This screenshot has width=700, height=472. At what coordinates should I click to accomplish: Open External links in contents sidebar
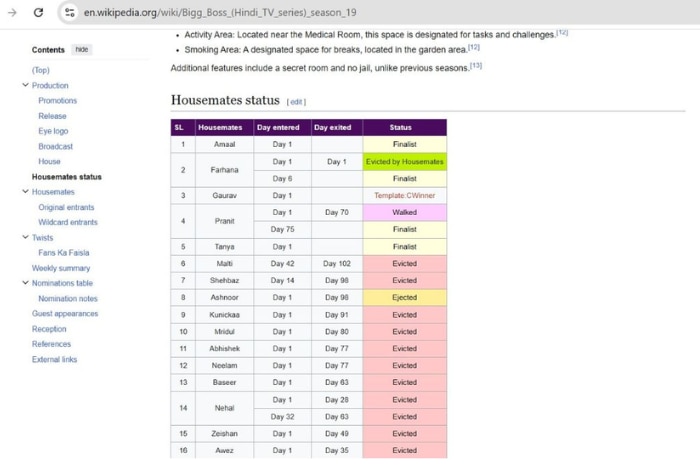pos(54,359)
